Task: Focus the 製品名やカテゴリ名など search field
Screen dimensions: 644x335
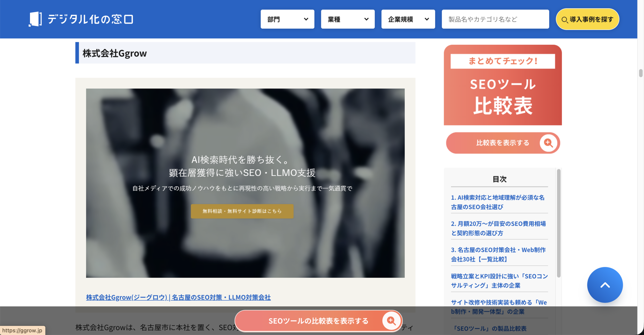Action: 495,19
